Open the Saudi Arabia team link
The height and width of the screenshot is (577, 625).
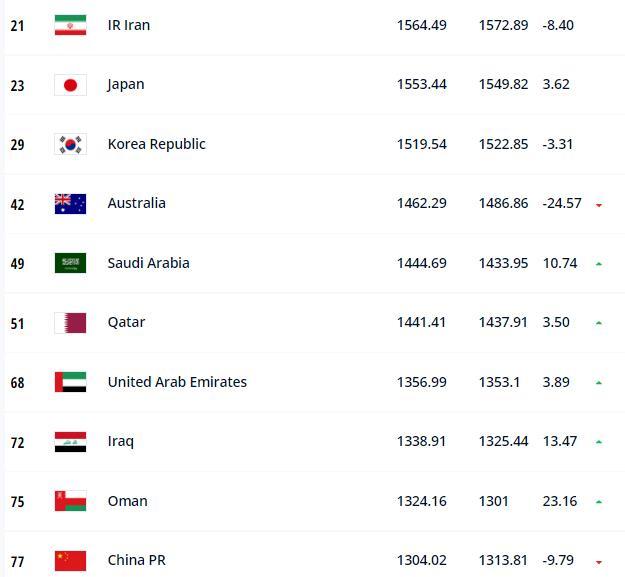[x=148, y=263]
